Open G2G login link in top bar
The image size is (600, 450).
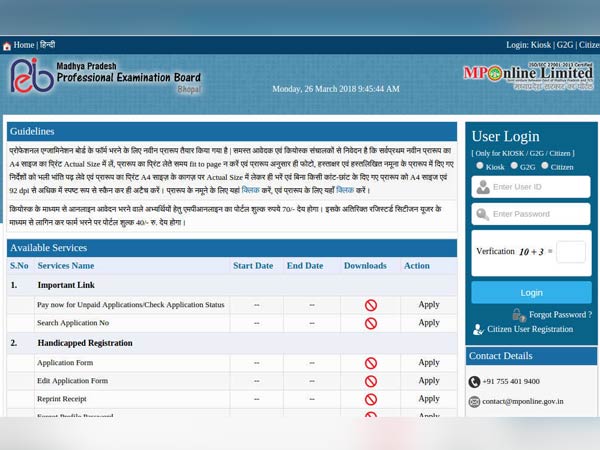pyautogui.click(x=565, y=45)
